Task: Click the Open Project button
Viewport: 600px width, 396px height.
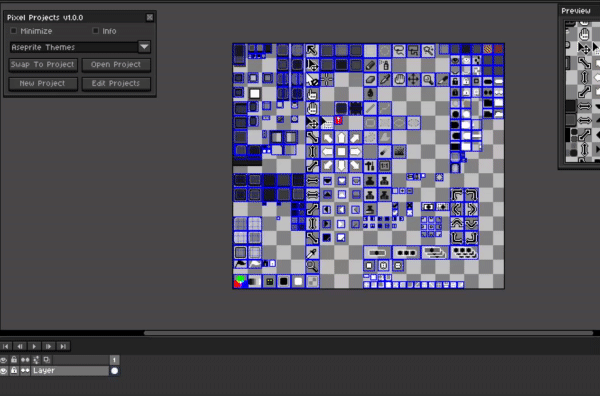Action: (116, 65)
